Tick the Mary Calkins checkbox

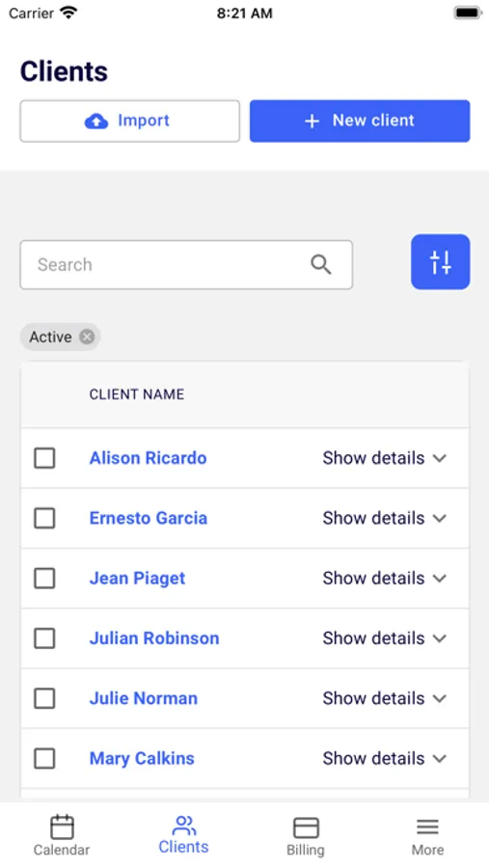[44, 758]
